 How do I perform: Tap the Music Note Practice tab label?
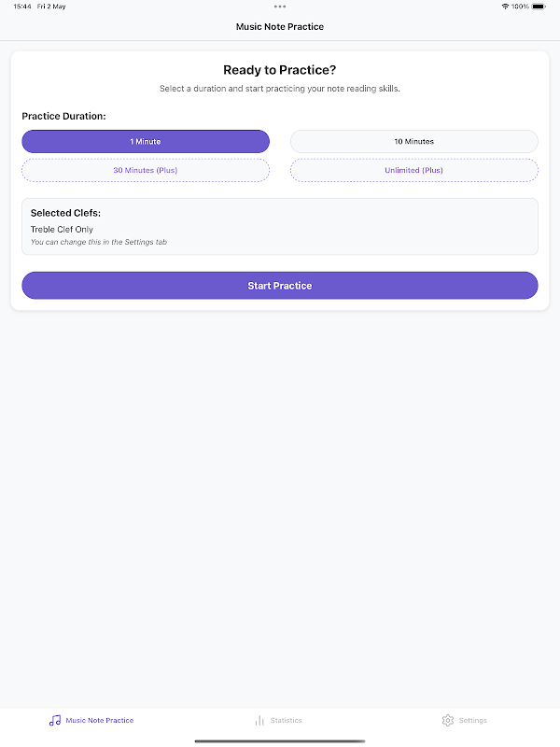coord(99,720)
